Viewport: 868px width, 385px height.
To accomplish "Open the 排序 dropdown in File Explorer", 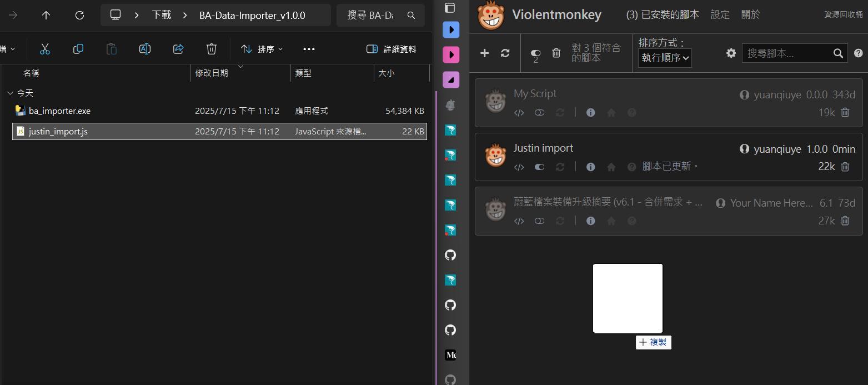I will [x=261, y=49].
